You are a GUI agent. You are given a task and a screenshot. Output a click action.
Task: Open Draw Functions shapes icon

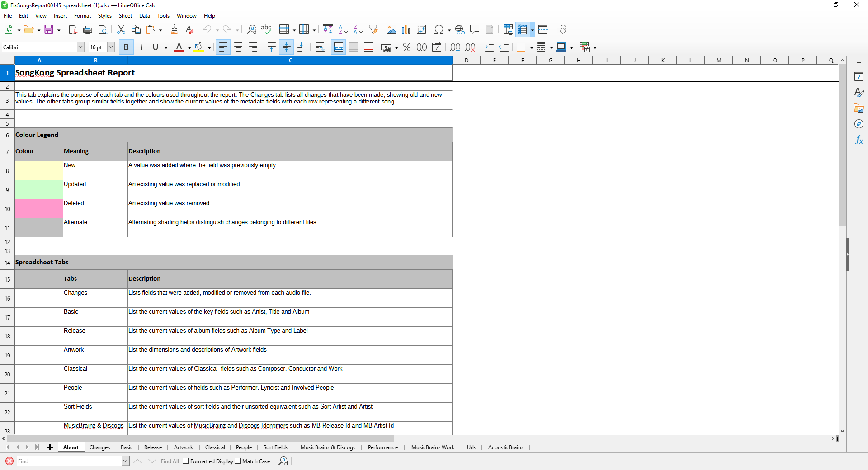tap(561, 30)
